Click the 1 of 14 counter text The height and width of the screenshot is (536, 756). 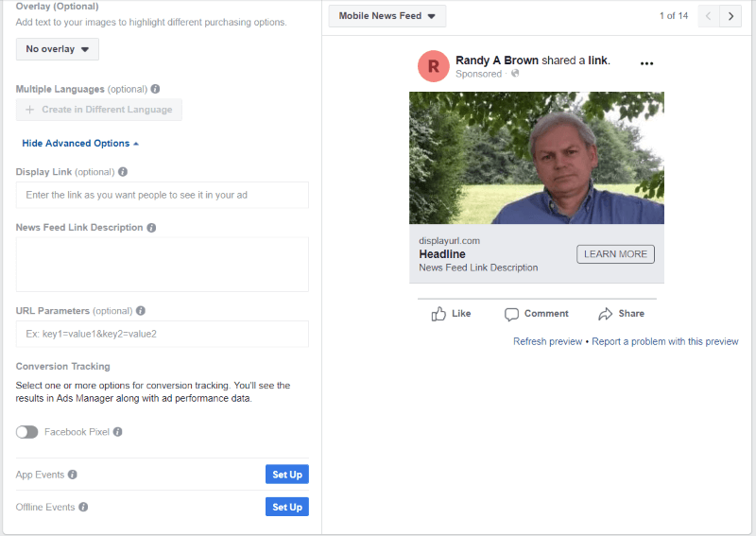pyautogui.click(x=674, y=16)
